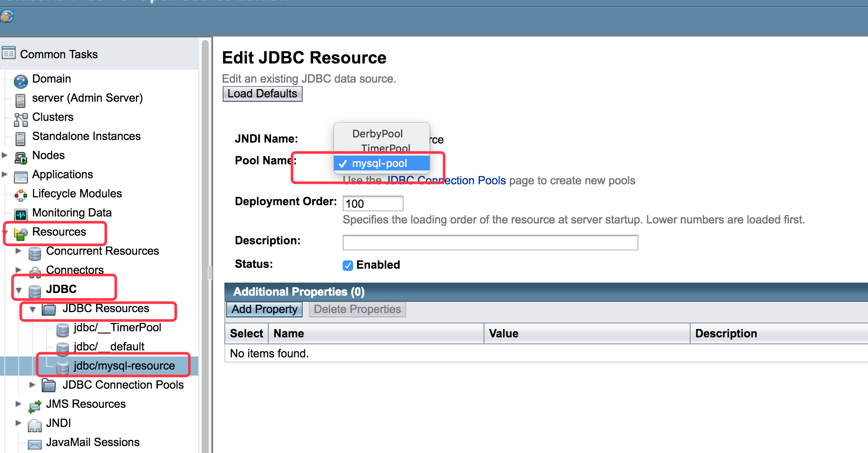
Task: Select DerbyPool from the pool dropdown
Action: coord(377,133)
